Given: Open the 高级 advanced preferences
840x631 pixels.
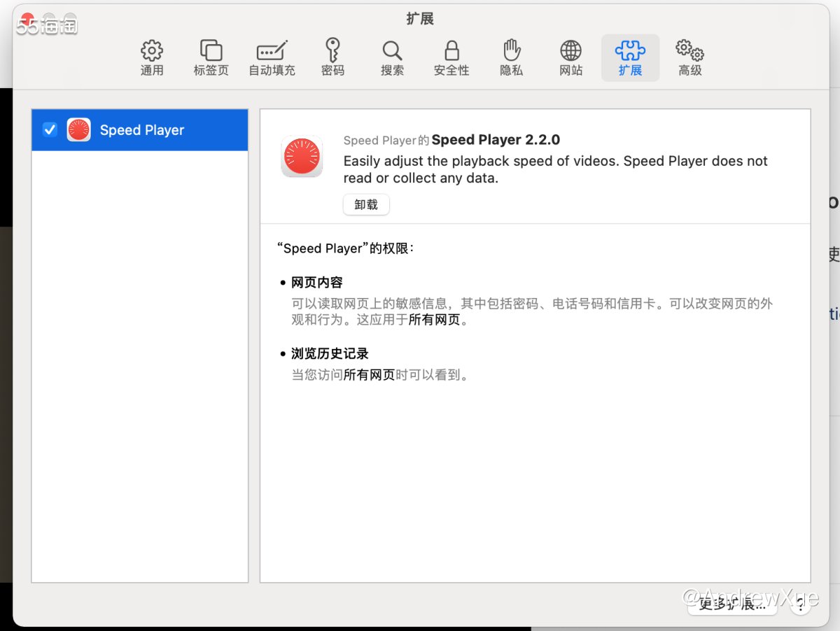Looking at the screenshot, I should (689, 58).
